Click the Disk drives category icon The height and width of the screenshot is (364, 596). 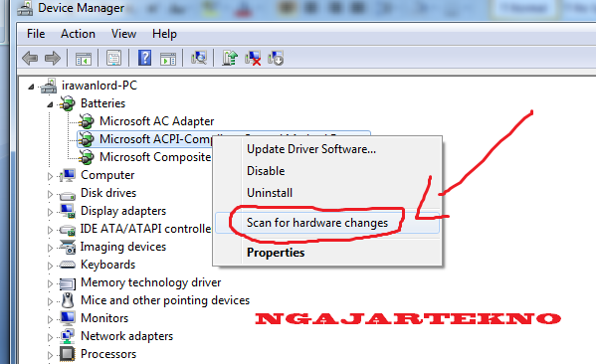(x=68, y=195)
